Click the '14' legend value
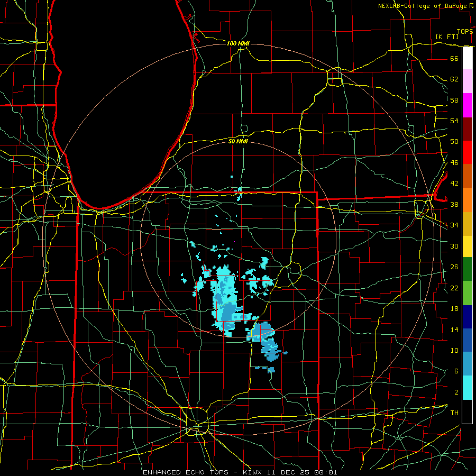The height and width of the screenshot is (476, 476). point(454,329)
